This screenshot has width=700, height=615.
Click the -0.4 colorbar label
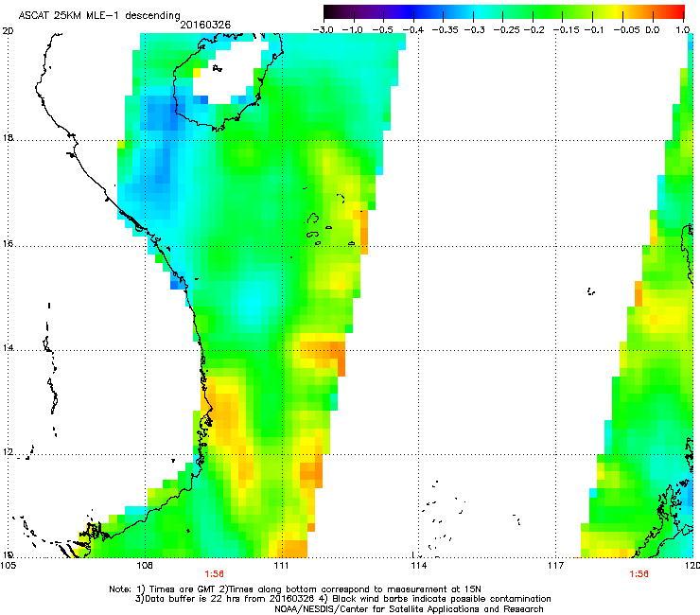pos(413,30)
